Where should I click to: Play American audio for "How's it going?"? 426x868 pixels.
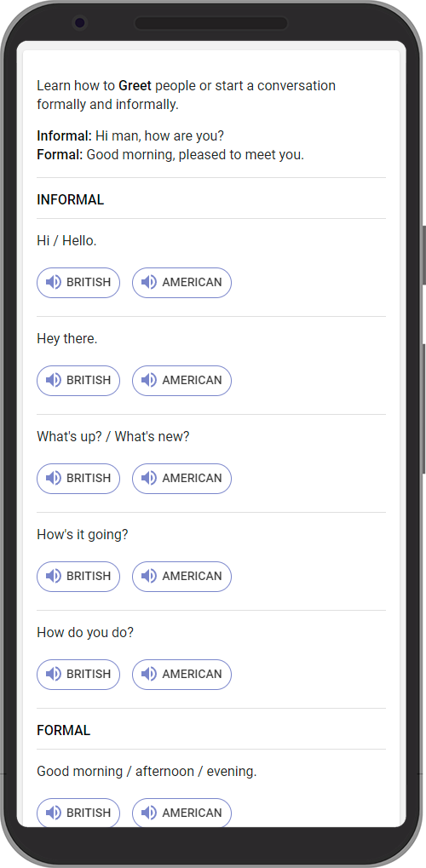(x=181, y=577)
